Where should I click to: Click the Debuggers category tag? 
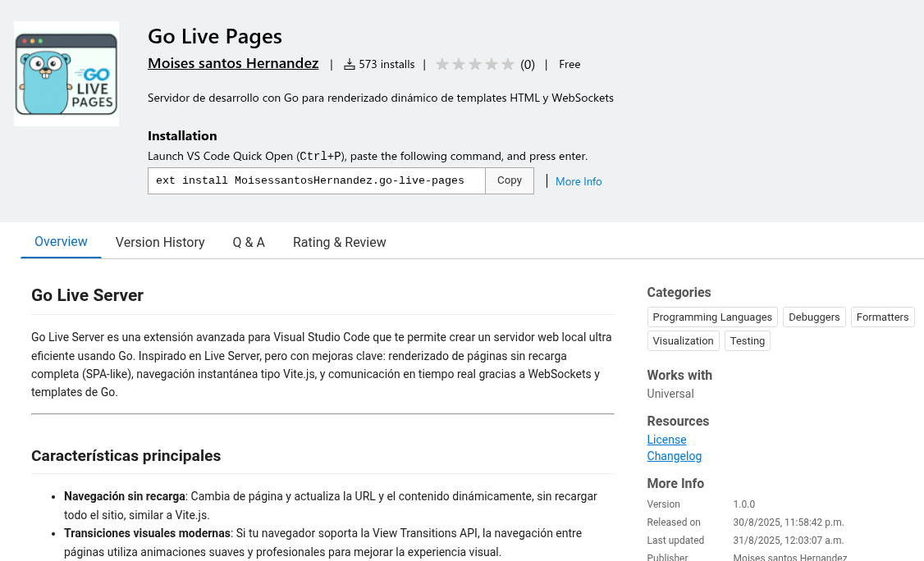(x=814, y=317)
